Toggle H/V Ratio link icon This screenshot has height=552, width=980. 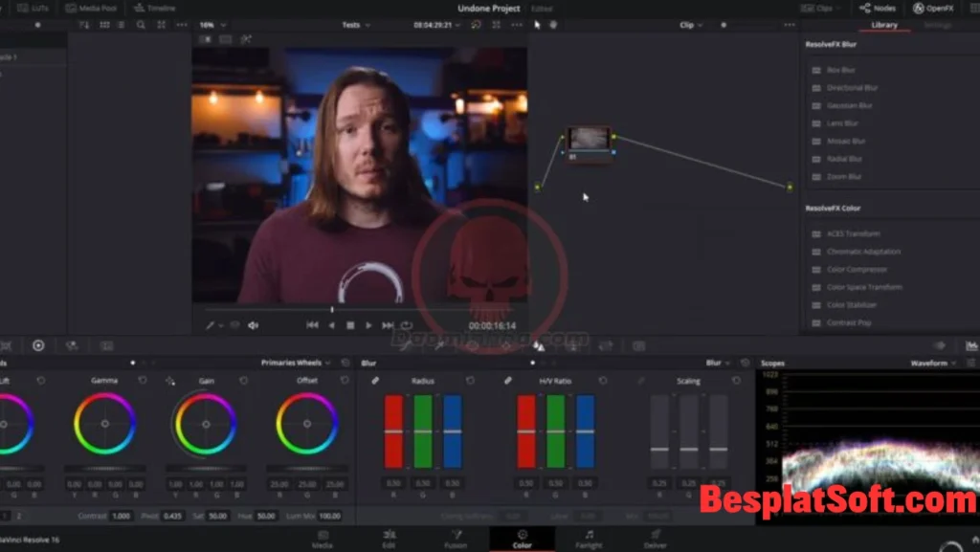[508, 381]
